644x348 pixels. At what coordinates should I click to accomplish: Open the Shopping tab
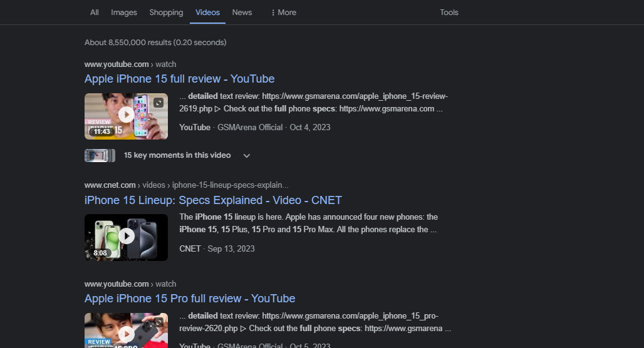(x=166, y=13)
